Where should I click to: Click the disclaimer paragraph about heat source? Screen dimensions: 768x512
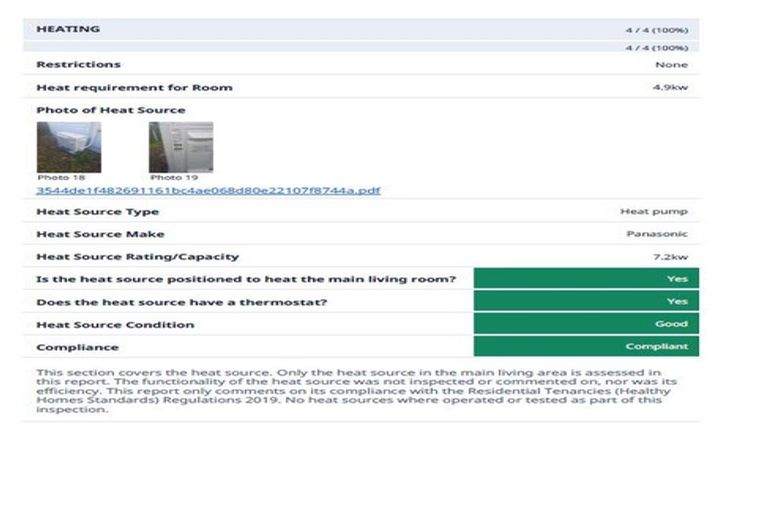357,391
